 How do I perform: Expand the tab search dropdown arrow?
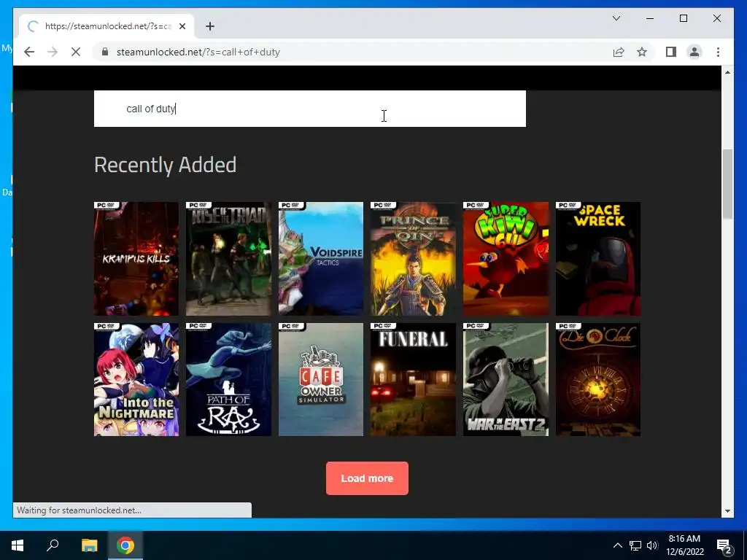click(x=616, y=18)
